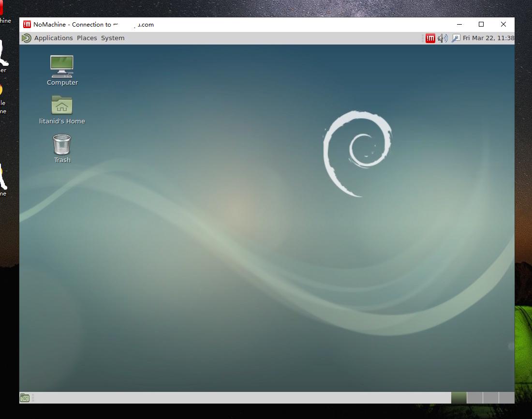The image size is (532, 419).
Task: Open the Applications menu
Action: [x=53, y=38]
